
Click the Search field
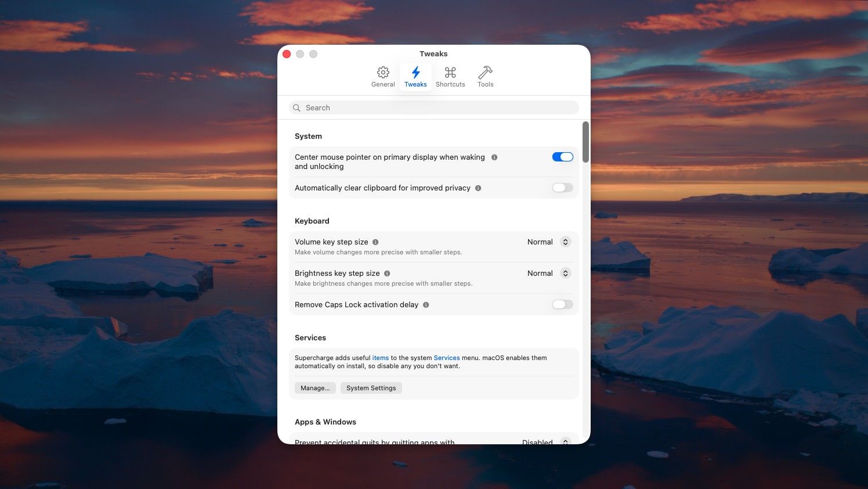434,107
